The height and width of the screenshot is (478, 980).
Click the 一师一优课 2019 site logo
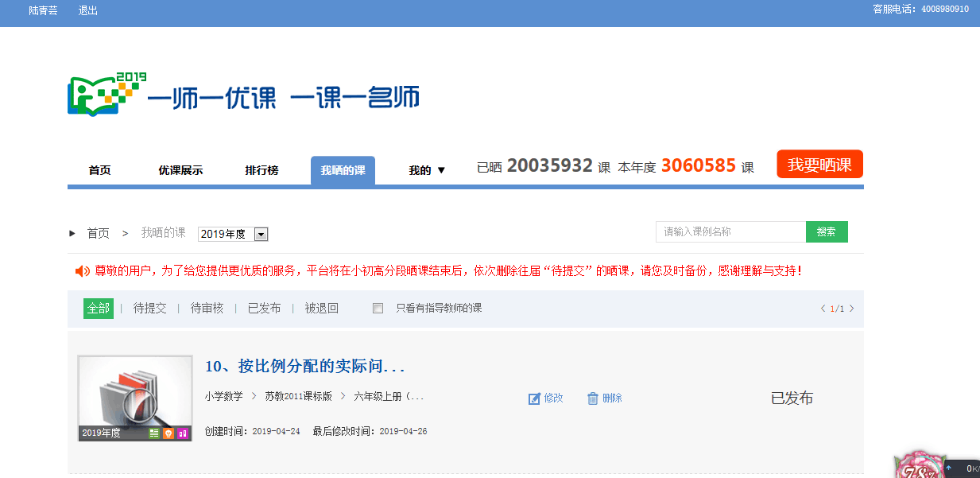click(243, 95)
